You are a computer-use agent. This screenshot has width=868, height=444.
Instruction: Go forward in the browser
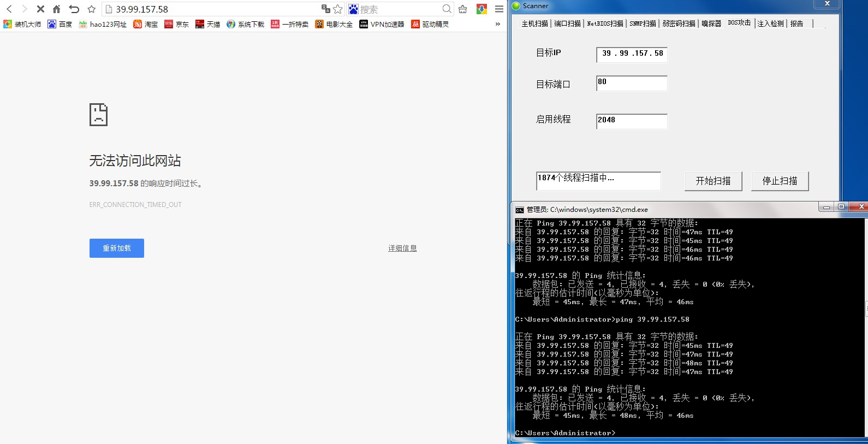[25, 9]
